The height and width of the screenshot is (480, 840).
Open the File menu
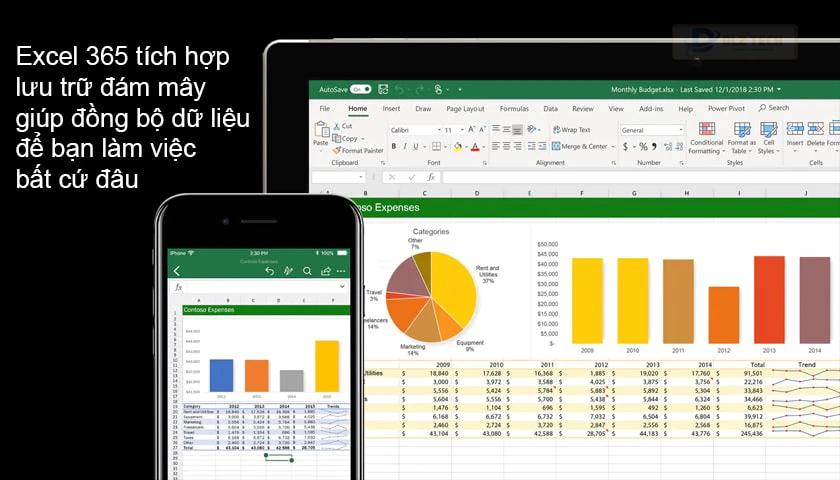(x=325, y=108)
